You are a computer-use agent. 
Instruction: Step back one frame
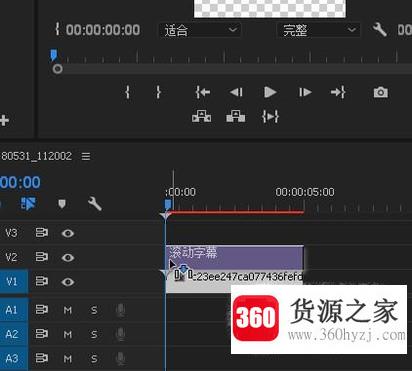click(236, 92)
